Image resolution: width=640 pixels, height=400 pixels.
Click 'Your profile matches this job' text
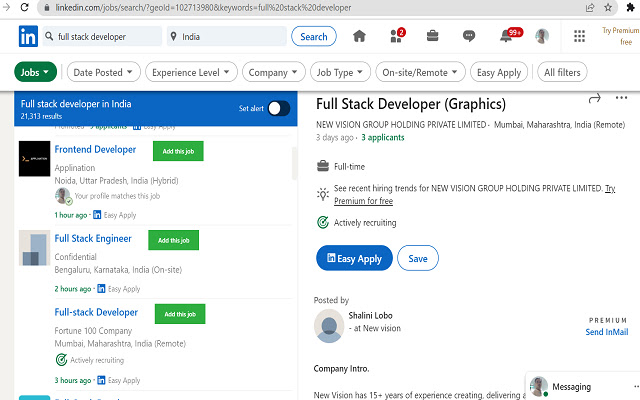pyautogui.click(x=117, y=196)
